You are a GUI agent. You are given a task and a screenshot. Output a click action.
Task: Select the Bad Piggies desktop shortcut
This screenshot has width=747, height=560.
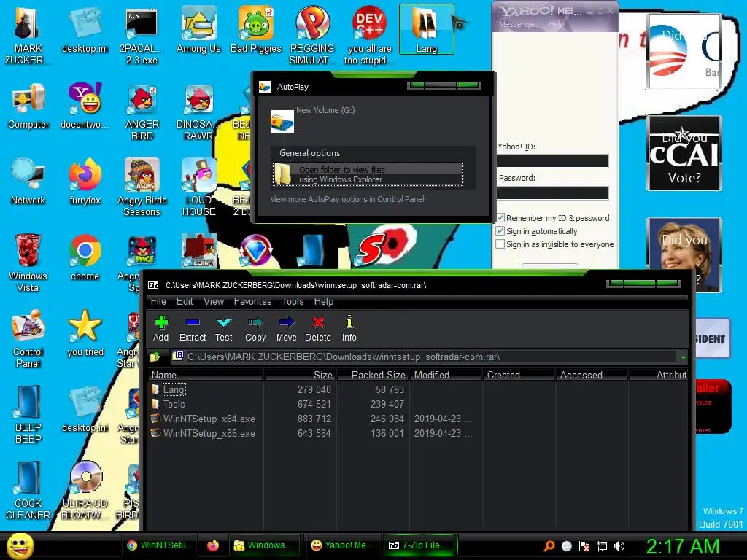pos(256,31)
